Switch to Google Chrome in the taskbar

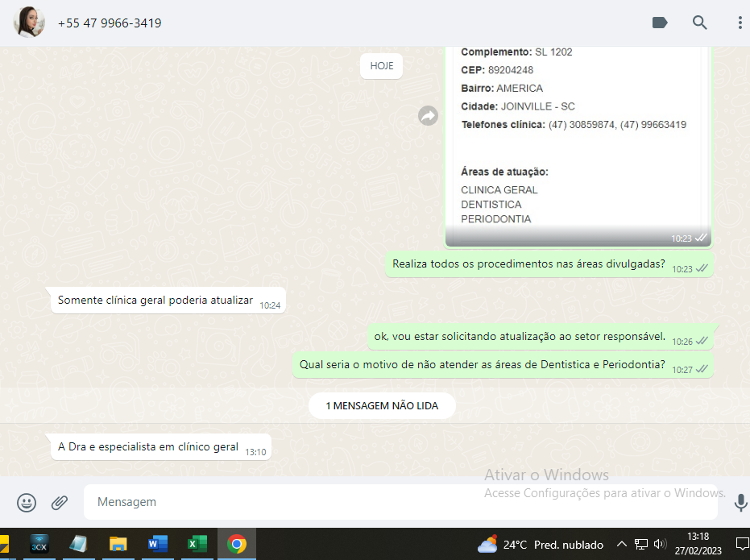click(x=237, y=544)
